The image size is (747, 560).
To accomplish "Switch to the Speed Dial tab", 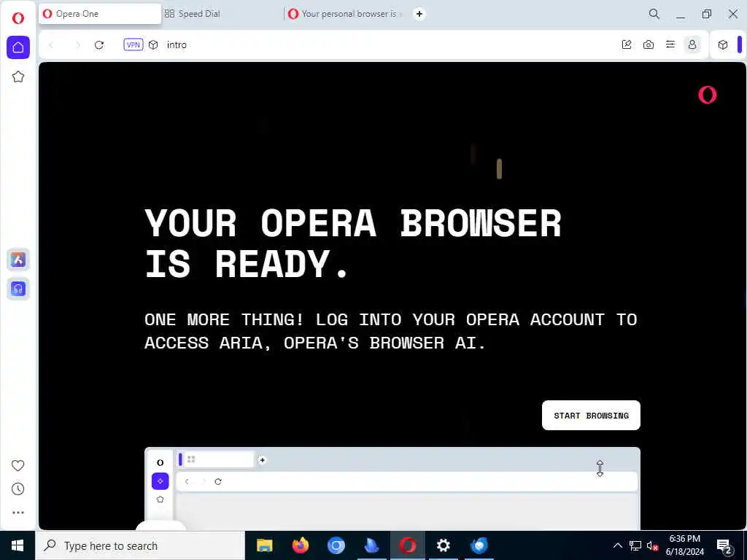I will click(x=222, y=14).
